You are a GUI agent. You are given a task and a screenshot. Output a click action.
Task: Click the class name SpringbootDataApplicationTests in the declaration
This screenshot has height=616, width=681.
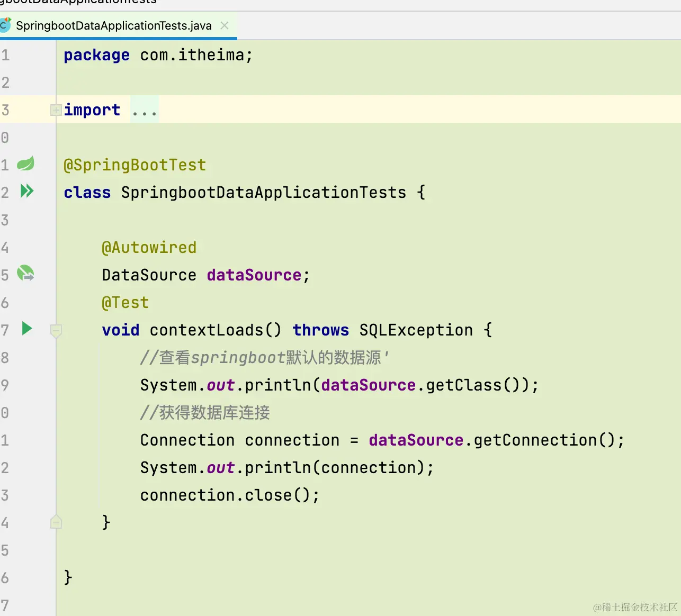pyautogui.click(x=264, y=193)
